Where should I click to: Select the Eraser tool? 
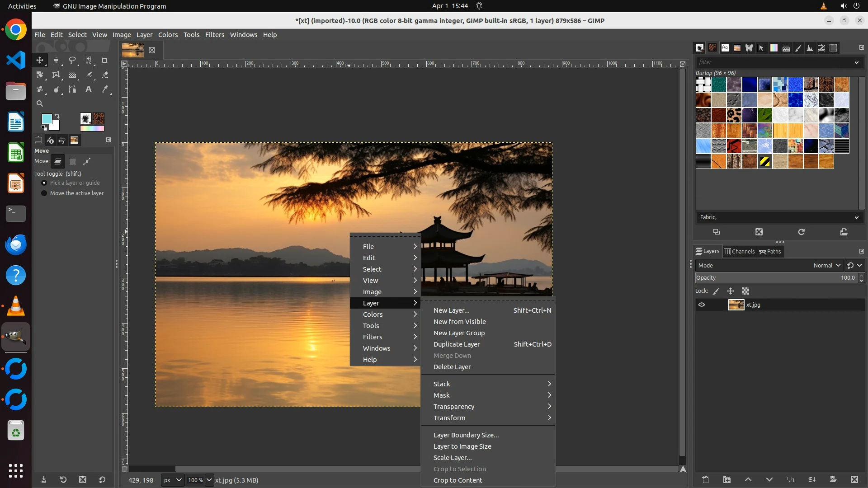tap(105, 75)
